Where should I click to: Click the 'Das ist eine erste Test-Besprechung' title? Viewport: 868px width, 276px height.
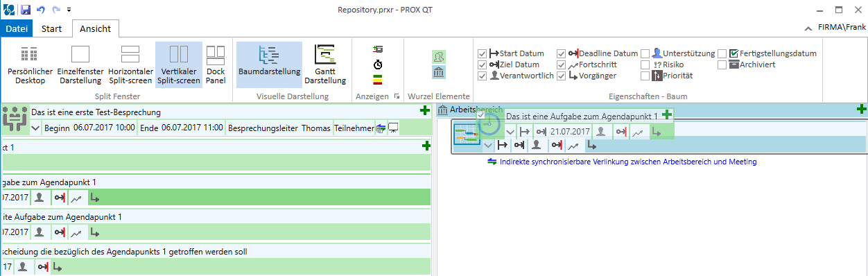click(96, 112)
